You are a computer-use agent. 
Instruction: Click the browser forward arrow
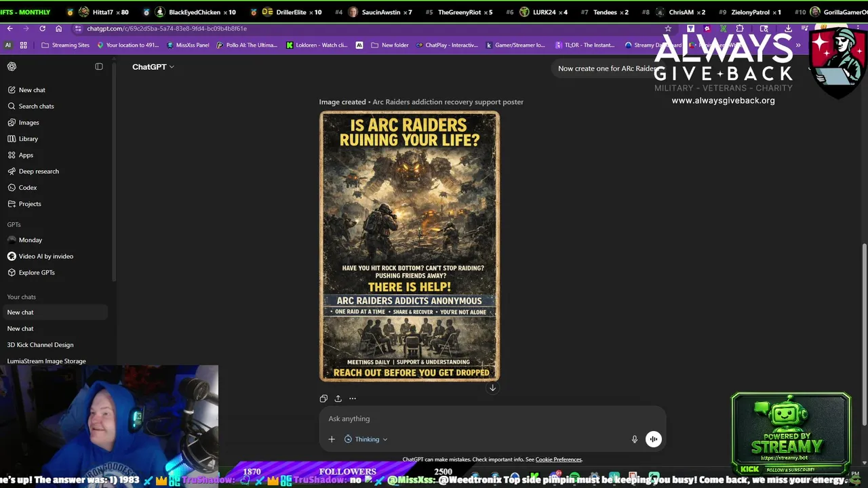pos(26,28)
